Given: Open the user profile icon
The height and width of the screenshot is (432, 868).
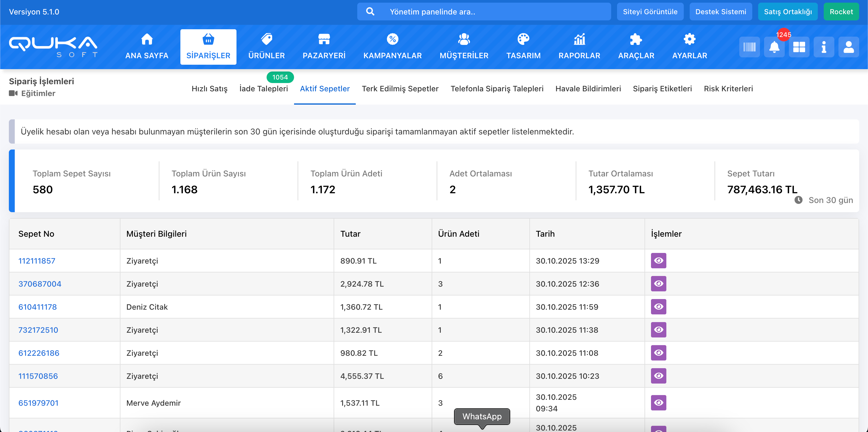Looking at the screenshot, I should pos(848,47).
